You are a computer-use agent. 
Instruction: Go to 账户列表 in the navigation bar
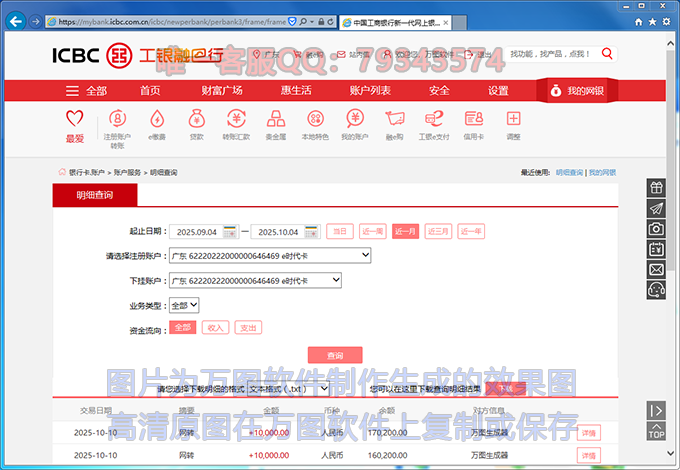coord(370,90)
